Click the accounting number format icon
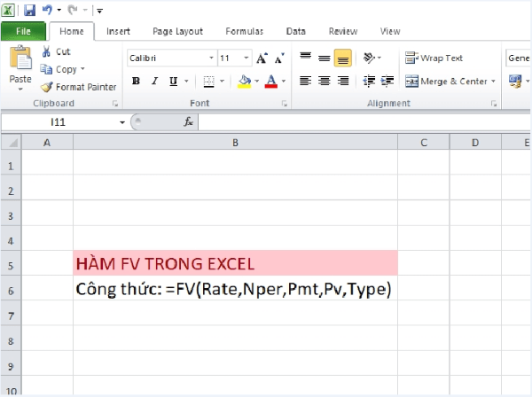Image resolution: width=532 pixels, height=397 pixels. 515,82
